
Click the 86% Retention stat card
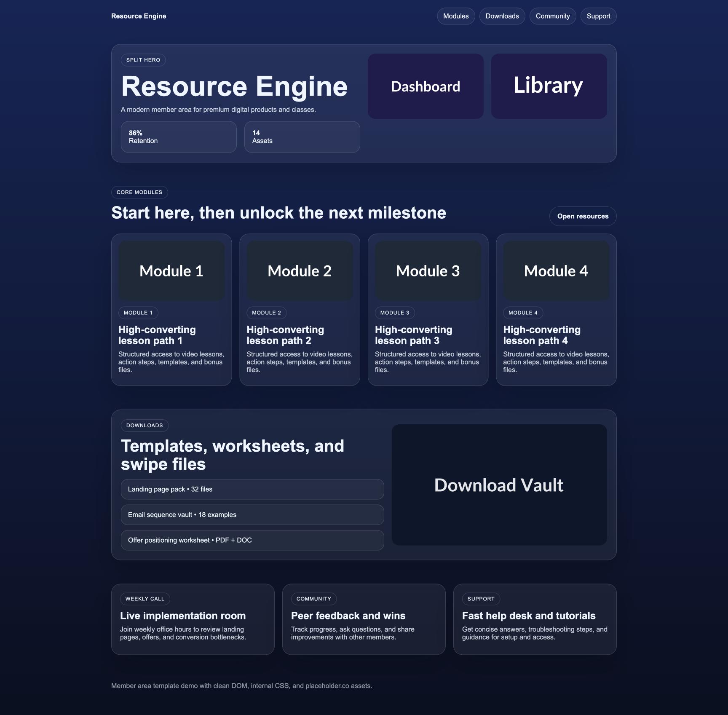(x=178, y=137)
